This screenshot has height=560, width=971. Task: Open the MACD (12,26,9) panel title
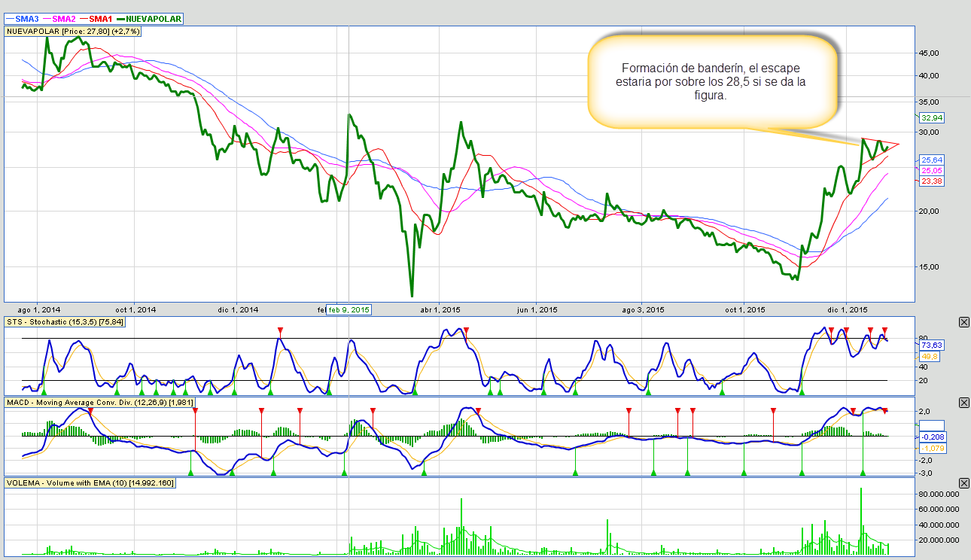tap(99, 403)
